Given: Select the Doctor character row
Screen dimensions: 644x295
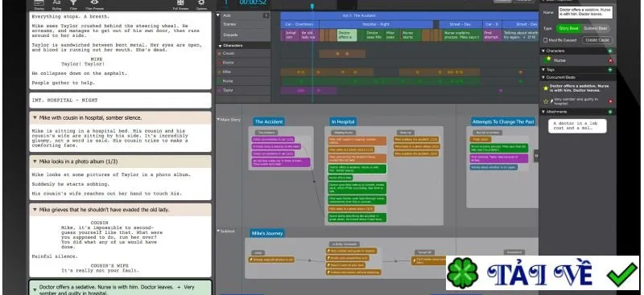Looking at the screenshot, I should coord(243,63).
